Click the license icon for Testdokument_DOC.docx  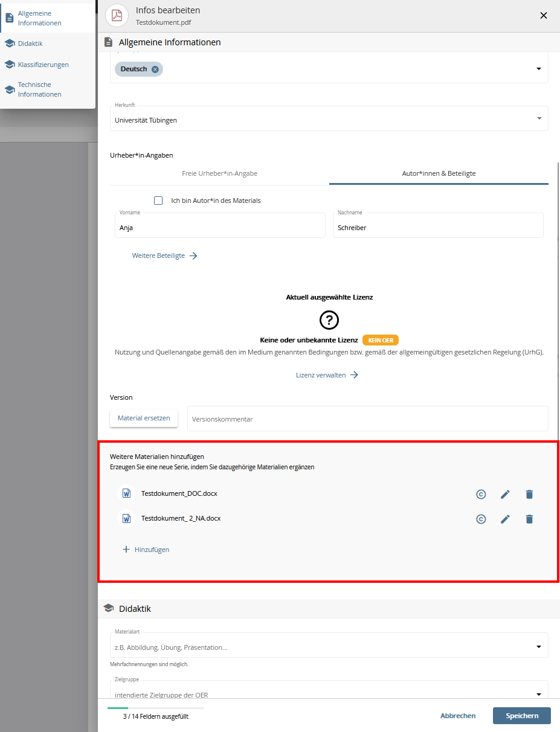coord(481,494)
